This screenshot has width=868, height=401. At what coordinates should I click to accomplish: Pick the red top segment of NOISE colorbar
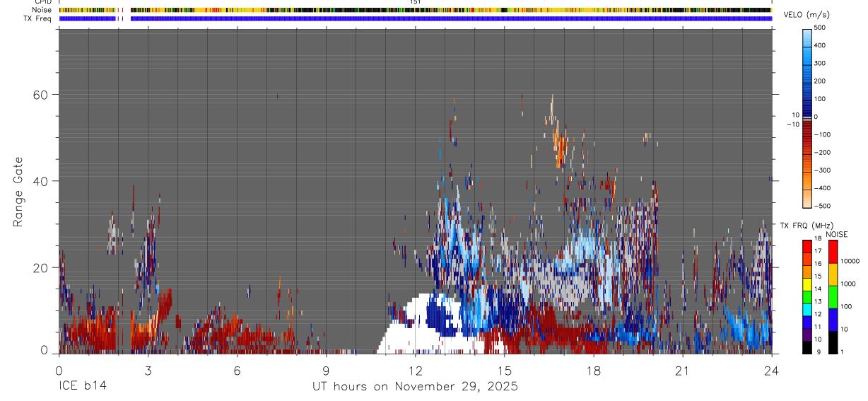tap(833, 252)
